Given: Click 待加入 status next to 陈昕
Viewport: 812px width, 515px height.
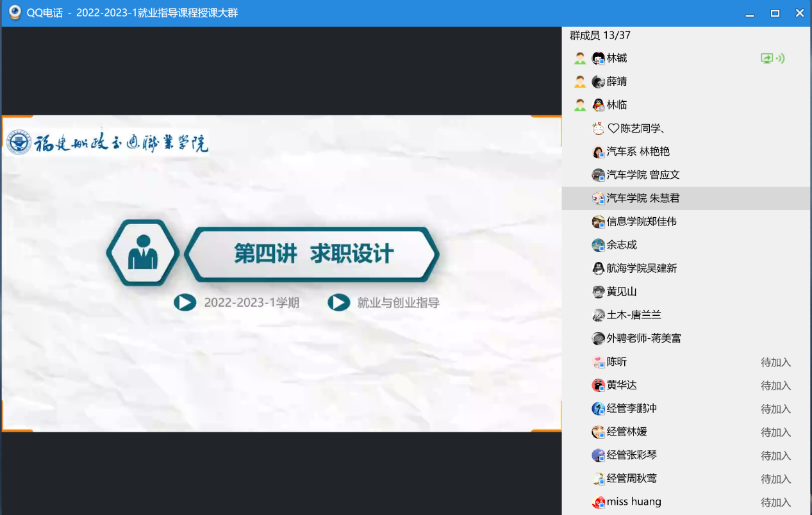Looking at the screenshot, I should point(775,363).
